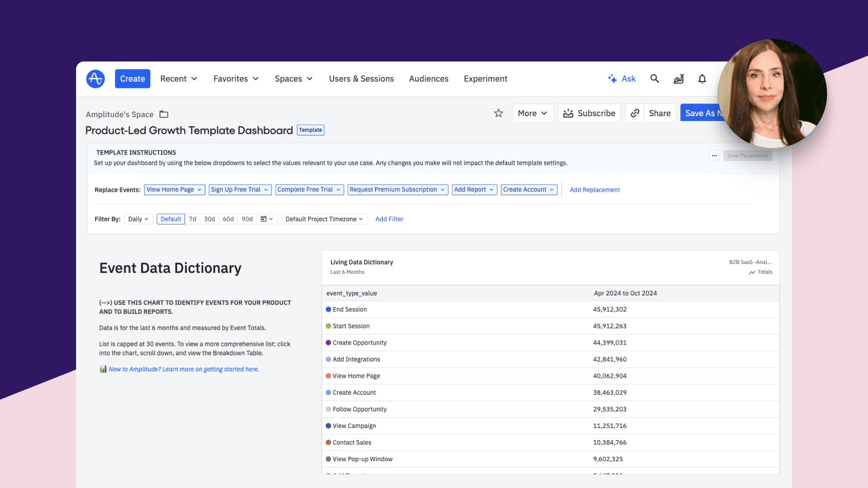Click the blue Create button
Image resolution: width=868 pixels, height=488 pixels.
133,79
